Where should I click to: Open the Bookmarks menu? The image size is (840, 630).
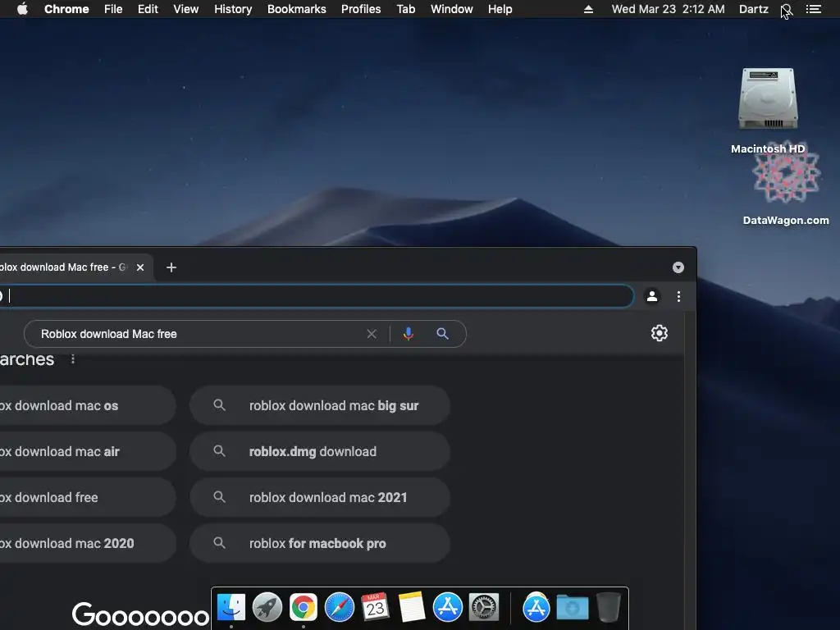(x=297, y=9)
